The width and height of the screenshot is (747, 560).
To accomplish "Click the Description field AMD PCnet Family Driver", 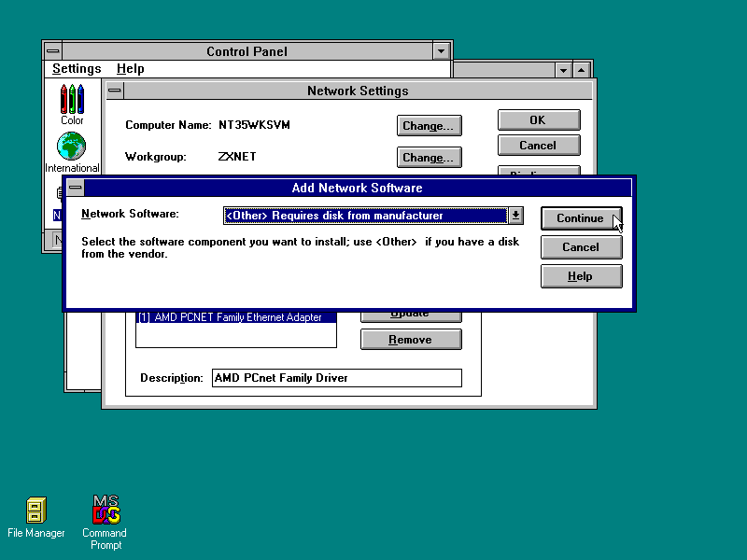I will pos(337,378).
